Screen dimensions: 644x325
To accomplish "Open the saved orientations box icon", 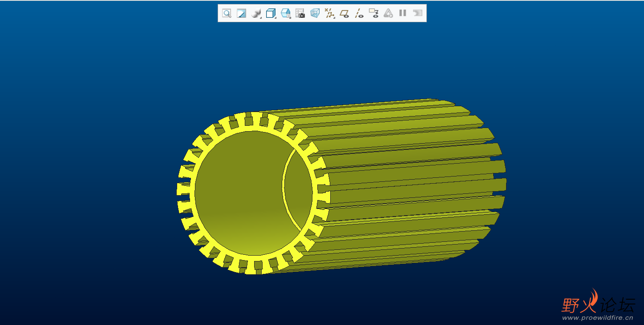I will pos(271,13).
